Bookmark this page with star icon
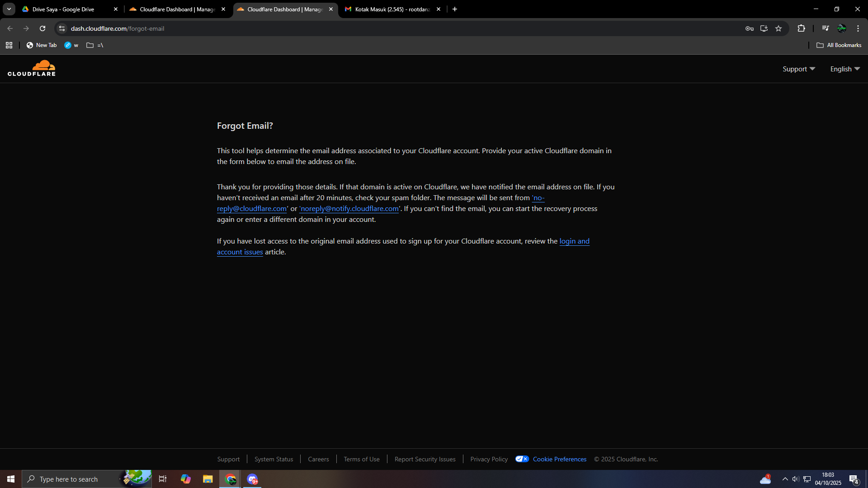The height and width of the screenshot is (488, 868). [778, 28]
